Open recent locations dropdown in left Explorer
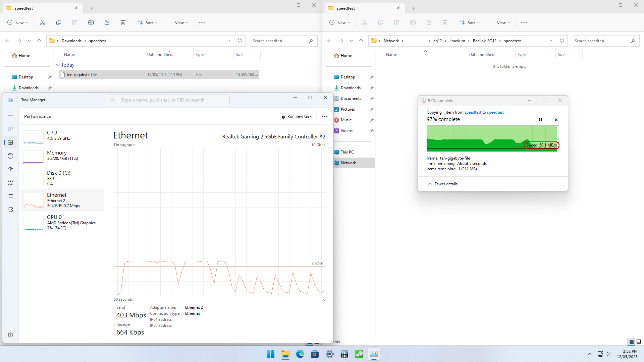 pos(29,41)
